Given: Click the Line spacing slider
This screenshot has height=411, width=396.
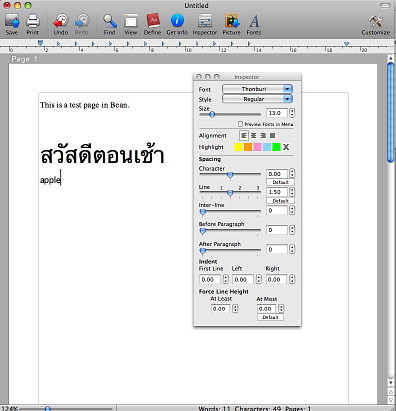Looking at the screenshot, I should point(230,193).
